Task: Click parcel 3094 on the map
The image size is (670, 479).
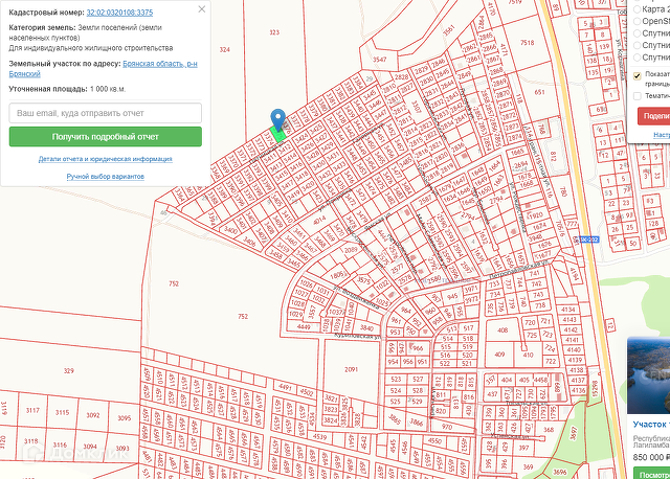Action: click(x=90, y=447)
